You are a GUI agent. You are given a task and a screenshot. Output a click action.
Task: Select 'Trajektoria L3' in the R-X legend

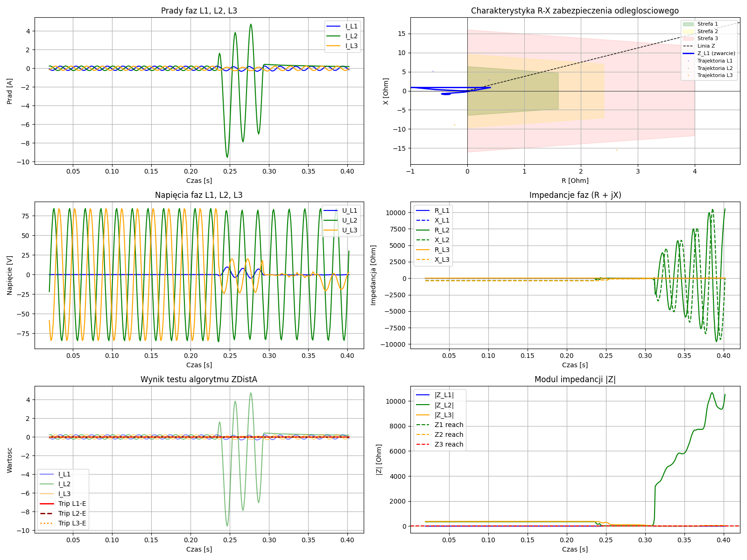point(715,75)
